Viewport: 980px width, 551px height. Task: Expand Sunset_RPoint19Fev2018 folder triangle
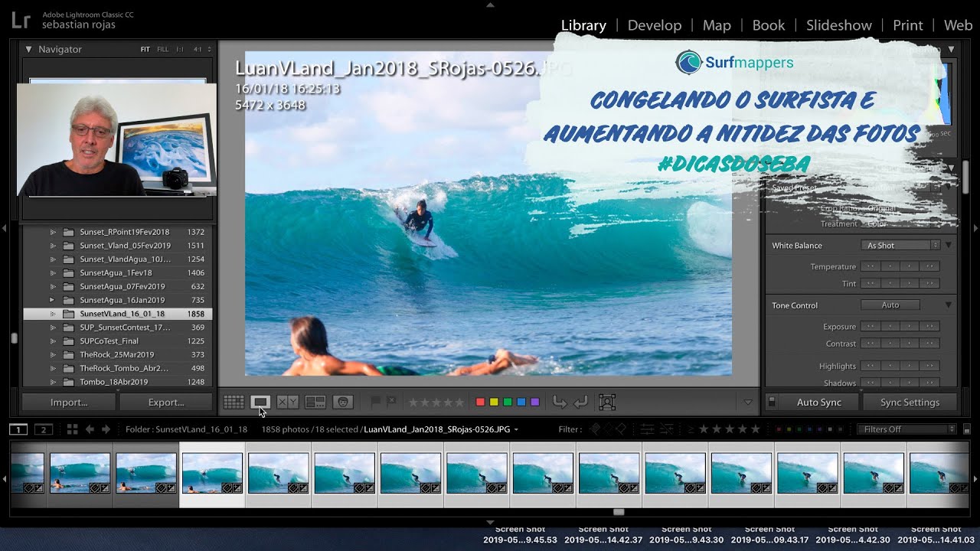point(52,232)
